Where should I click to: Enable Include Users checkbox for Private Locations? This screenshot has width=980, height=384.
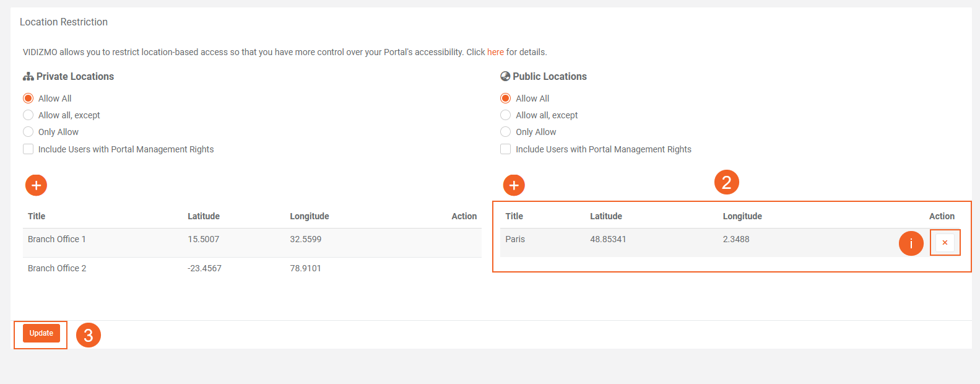(x=28, y=149)
